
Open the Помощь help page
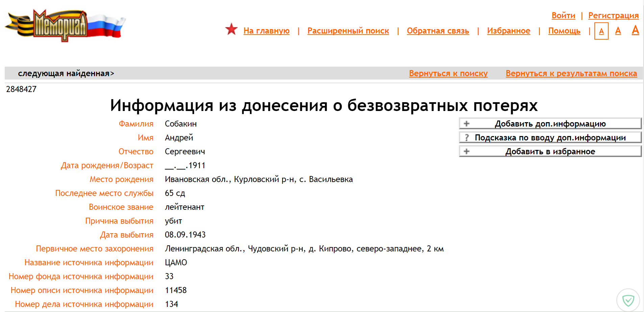564,31
